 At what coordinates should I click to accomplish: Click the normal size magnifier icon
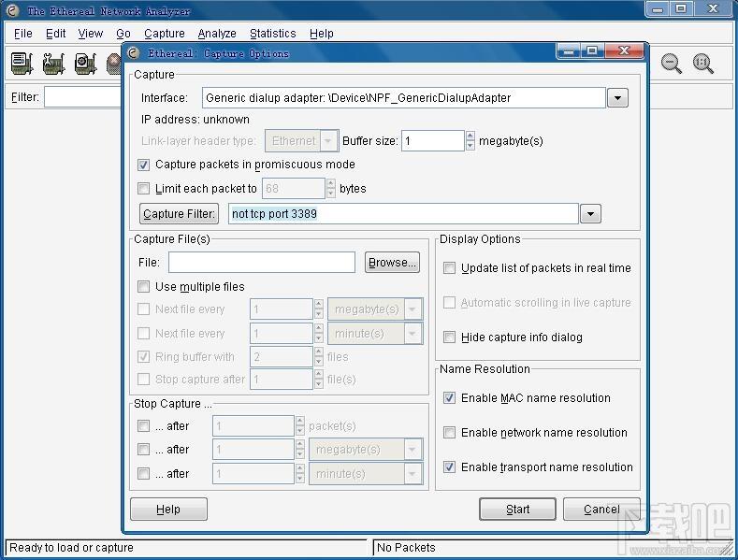tap(703, 63)
